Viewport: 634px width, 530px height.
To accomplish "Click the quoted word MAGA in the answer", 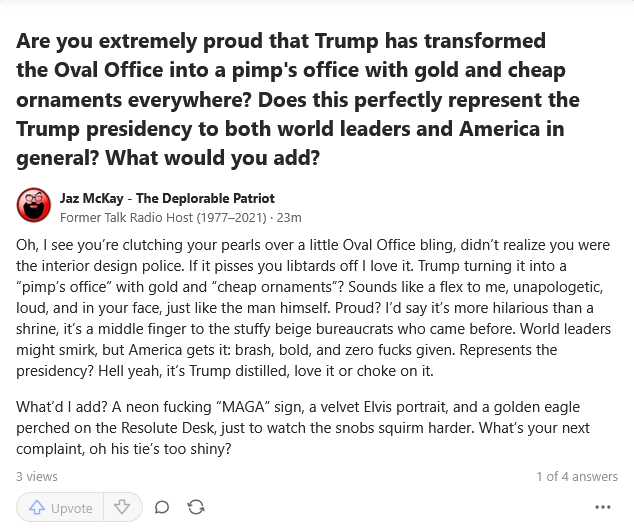I will click(243, 407).
